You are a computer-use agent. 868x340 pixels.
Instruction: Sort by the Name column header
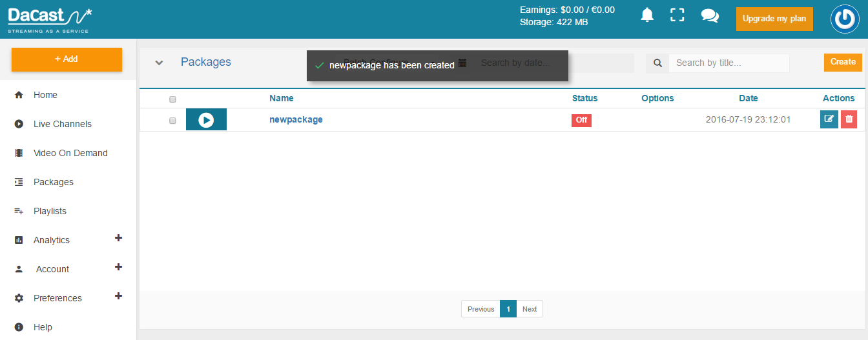(282, 98)
